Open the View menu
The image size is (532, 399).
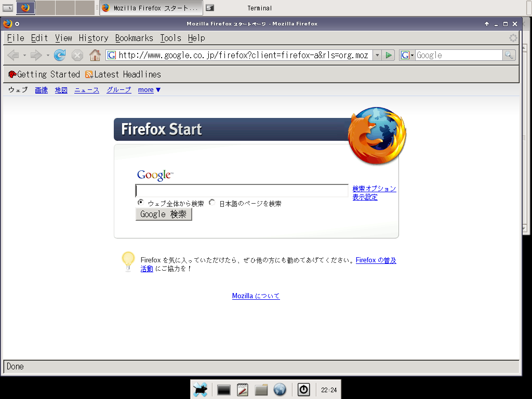[64, 38]
